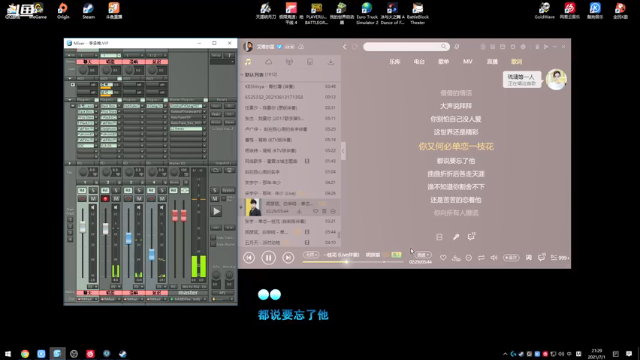Open the comments icon in the playback bar
The height and width of the screenshot is (360, 640).
click(541, 258)
